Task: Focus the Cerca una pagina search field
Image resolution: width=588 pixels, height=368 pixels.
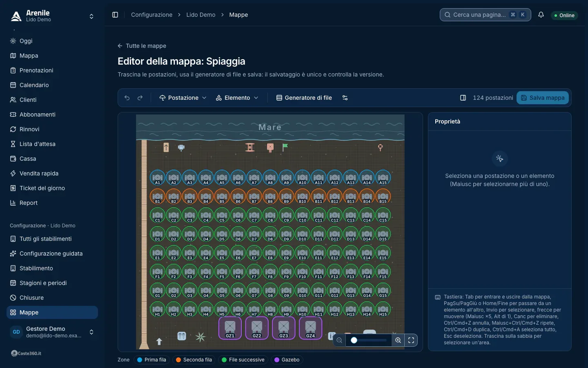Action: pos(486,15)
